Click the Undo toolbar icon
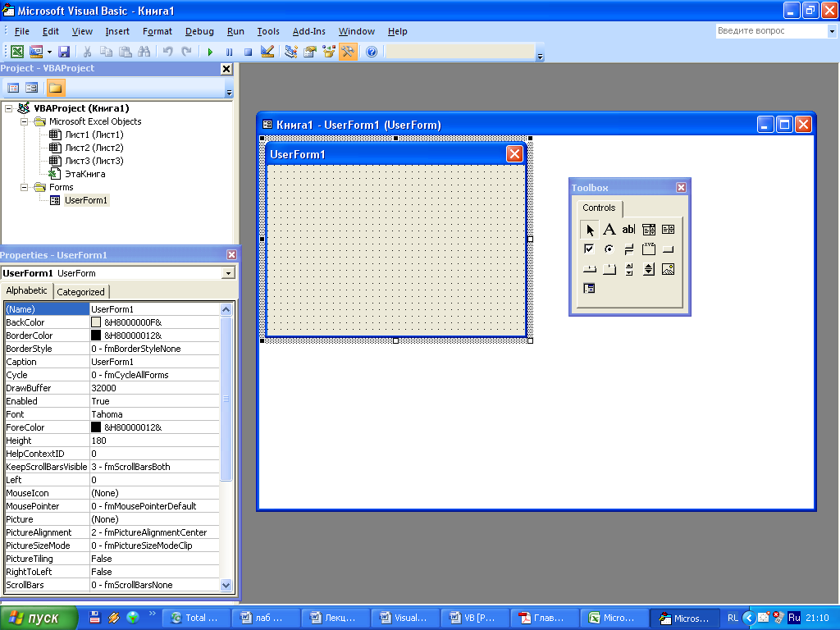The width and height of the screenshot is (840, 630). [x=167, y=52]
